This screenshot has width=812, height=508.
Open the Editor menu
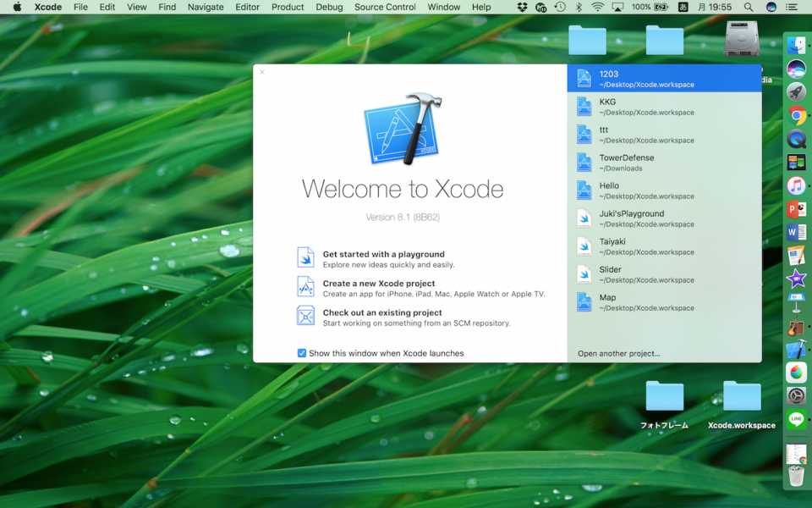248,7
